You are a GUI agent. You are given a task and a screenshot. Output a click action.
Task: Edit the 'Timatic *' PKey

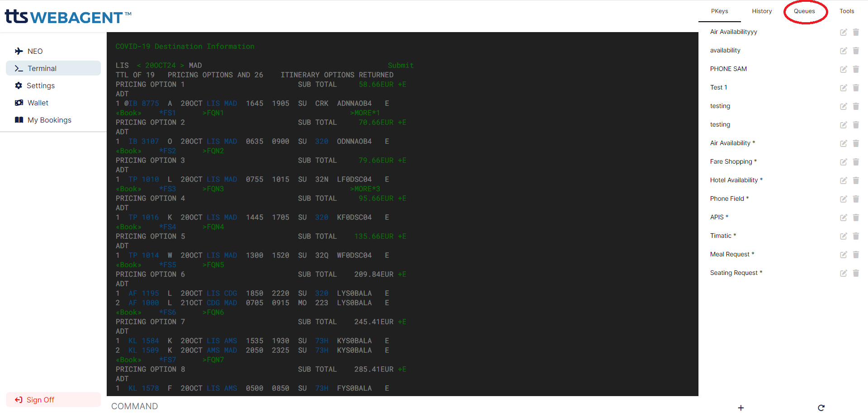point(843,236)
